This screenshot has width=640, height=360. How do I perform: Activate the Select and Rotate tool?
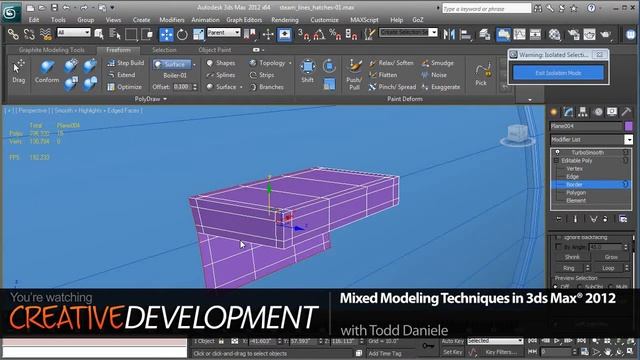[x=182, y=35]
